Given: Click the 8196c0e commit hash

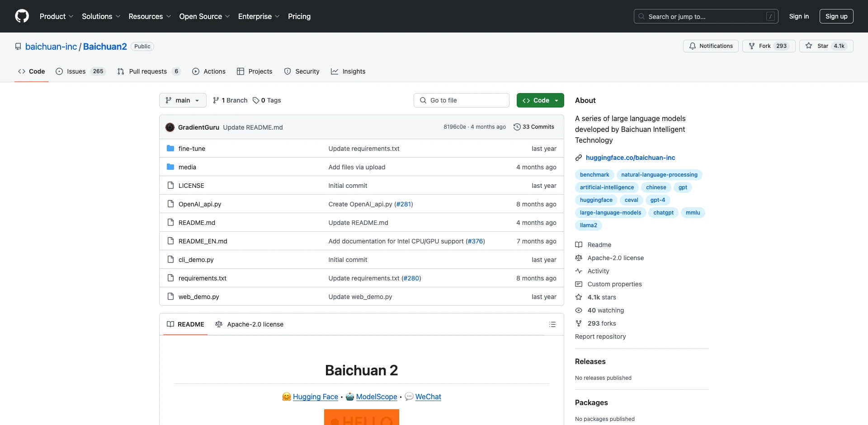Looking at the screenshot, I should [454, 127].
